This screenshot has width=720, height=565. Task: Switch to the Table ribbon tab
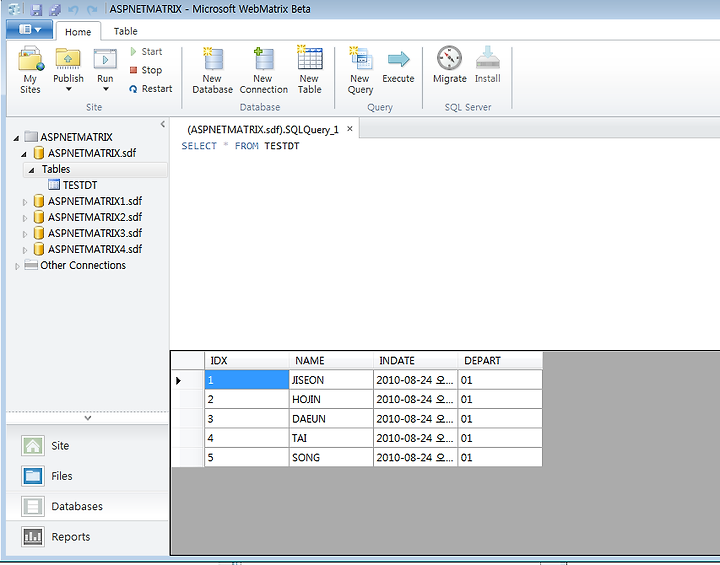click(125, 31)
